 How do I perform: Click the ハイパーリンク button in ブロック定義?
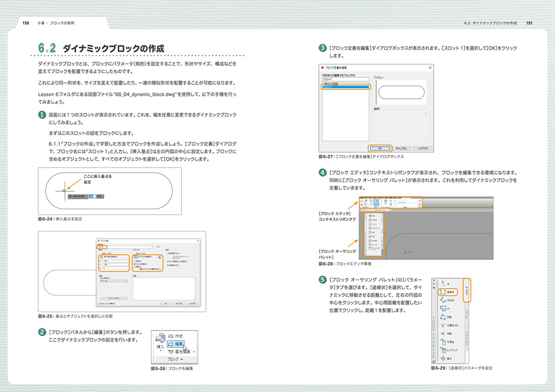[x=114, y=298]
